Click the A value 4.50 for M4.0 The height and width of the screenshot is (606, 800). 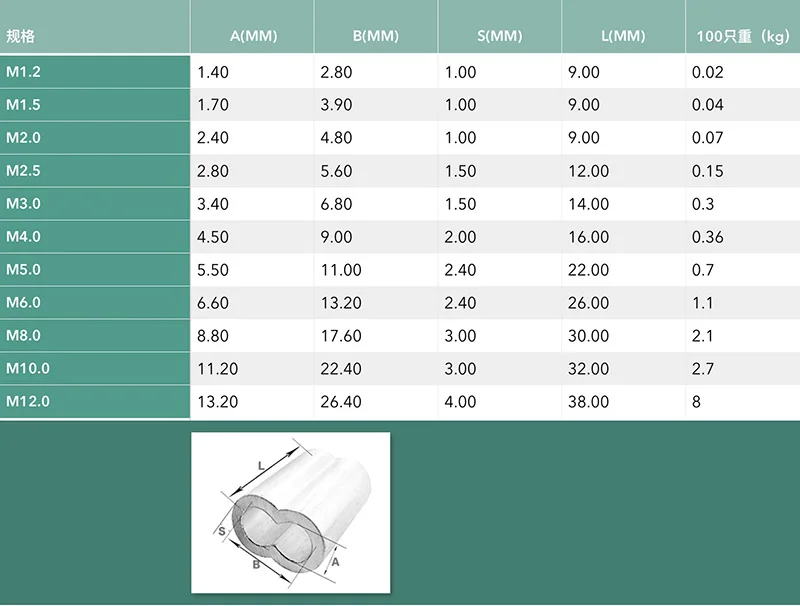(213, 237)
